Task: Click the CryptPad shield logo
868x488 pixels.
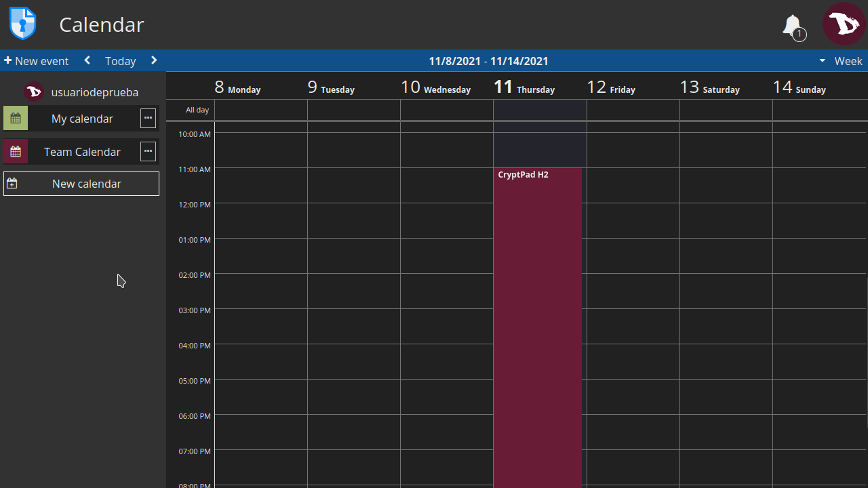Action: coord(22,24)
